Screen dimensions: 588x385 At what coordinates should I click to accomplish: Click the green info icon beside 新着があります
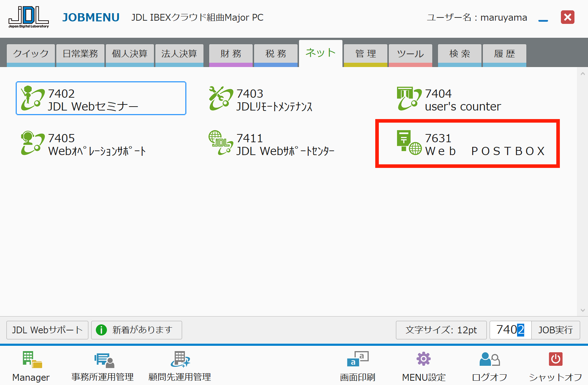[x=102, y=330]
